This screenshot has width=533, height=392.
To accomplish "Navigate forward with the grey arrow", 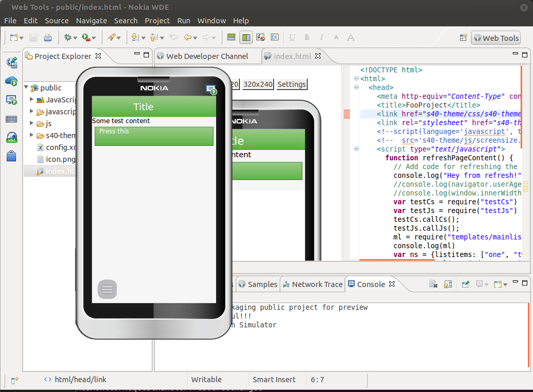I will 206,37.
